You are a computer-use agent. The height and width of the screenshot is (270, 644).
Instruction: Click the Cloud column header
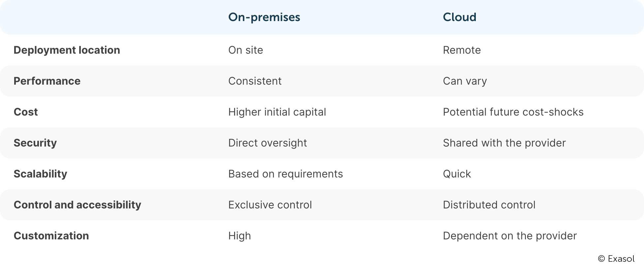click(x=459, y=17)
